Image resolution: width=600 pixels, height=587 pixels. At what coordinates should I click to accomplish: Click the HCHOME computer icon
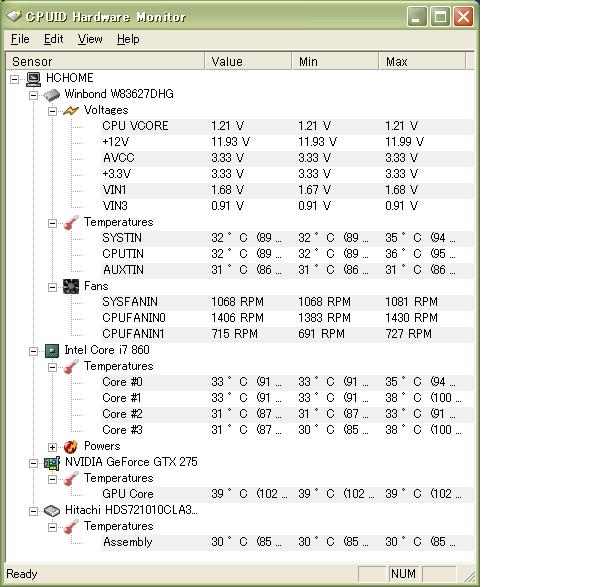tap(33, 78)
